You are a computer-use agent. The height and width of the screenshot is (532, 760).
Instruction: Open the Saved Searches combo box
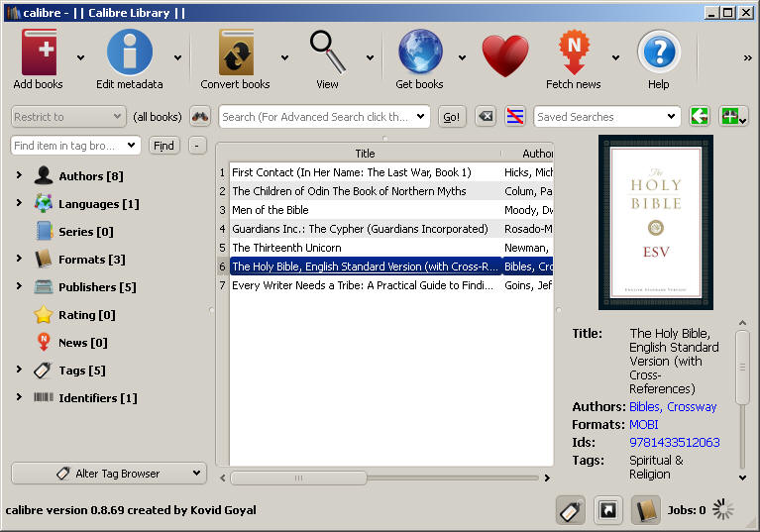[x=606, y=117]
